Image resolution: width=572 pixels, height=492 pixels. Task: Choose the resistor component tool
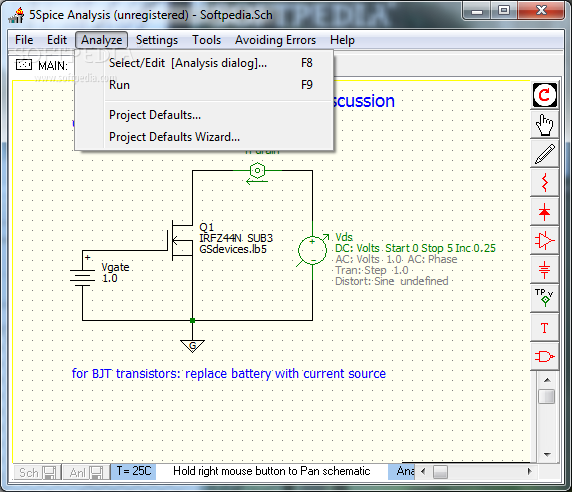pos(545,182)
